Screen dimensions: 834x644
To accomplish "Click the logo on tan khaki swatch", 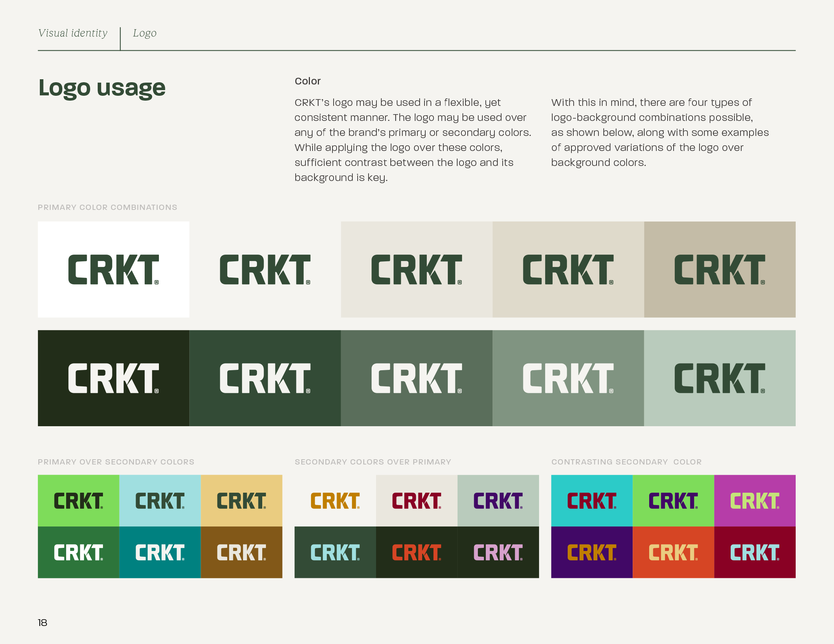I will 719,270.
